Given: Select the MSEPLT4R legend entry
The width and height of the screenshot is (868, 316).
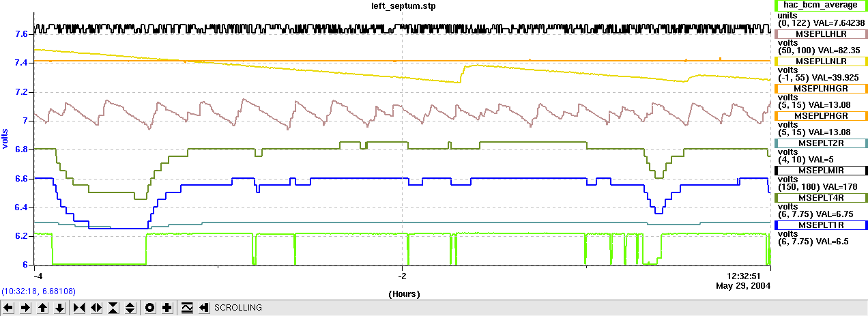Looking at the screenshot, I should [x=822, y=197].
